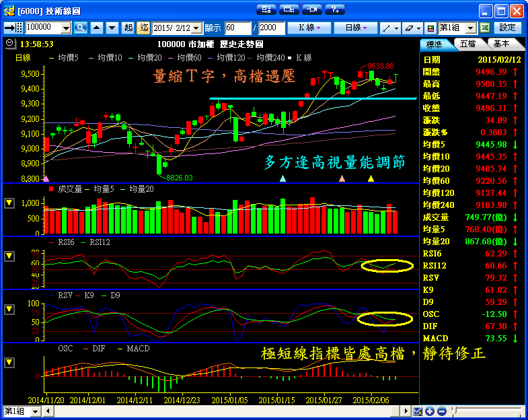528x420 pixels.
Task: Switch to the 基本 tab
Action: click(x=501, y=44)
